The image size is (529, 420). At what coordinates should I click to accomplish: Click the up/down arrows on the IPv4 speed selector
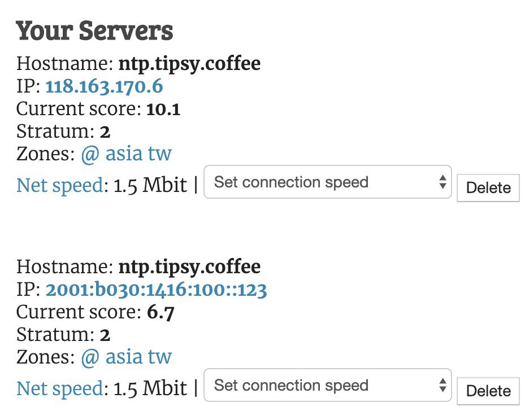(x=443, y=182)
